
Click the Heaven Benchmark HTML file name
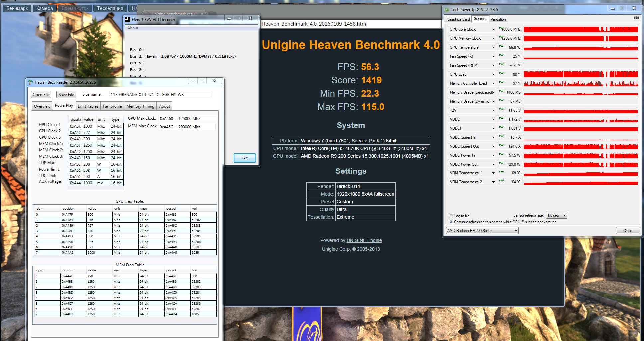tap(315, 24)
